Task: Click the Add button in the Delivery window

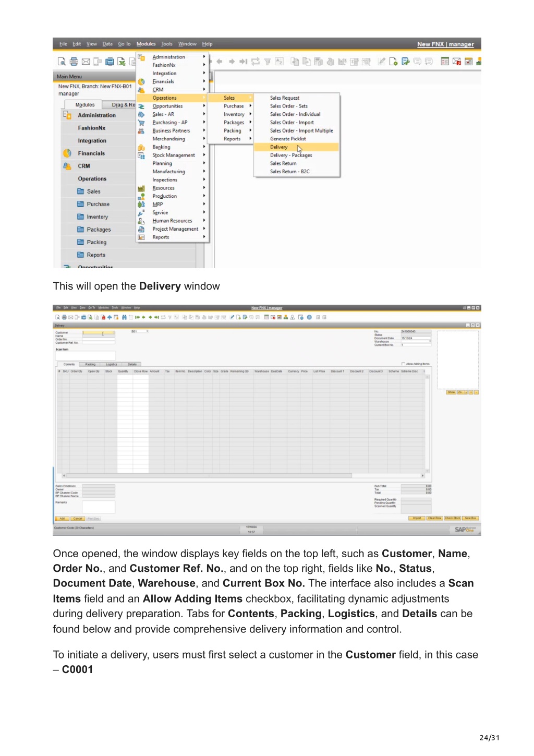Action: click(62, 519)
